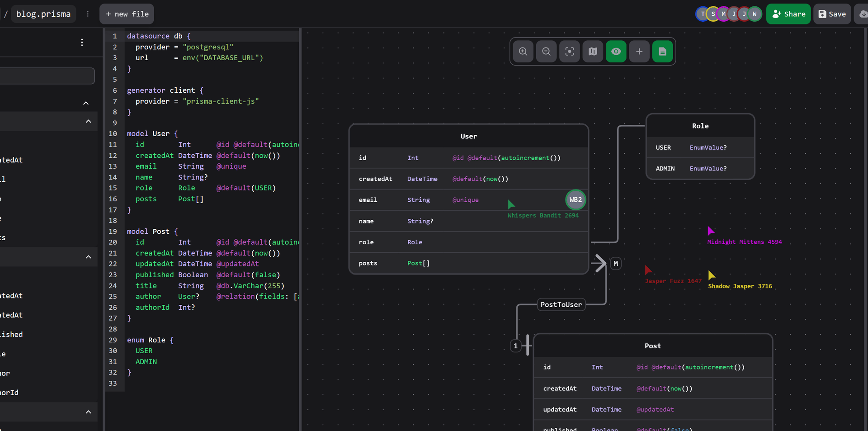
Task: Collapse the top sidebar section chevron
Action: point(85,104)
